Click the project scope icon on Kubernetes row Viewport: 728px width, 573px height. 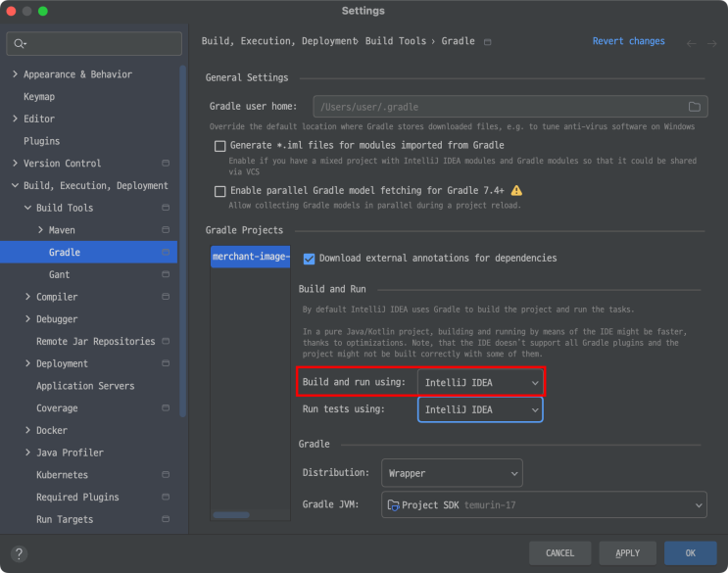(166, 474)
